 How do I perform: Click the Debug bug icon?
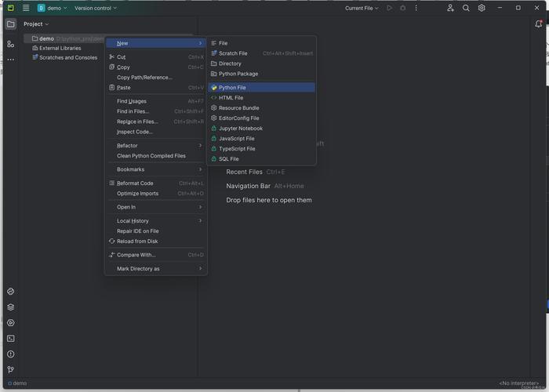click(x=403, y=8)
